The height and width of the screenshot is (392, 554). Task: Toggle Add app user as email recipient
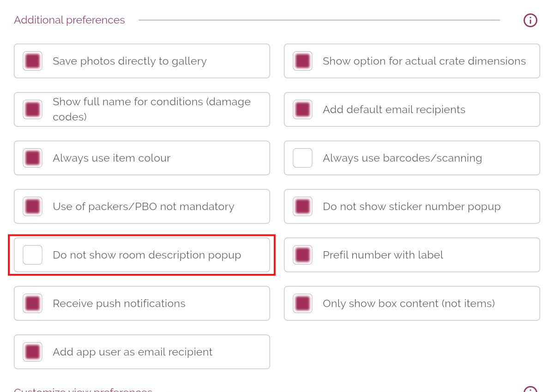(x=32, y=352)
